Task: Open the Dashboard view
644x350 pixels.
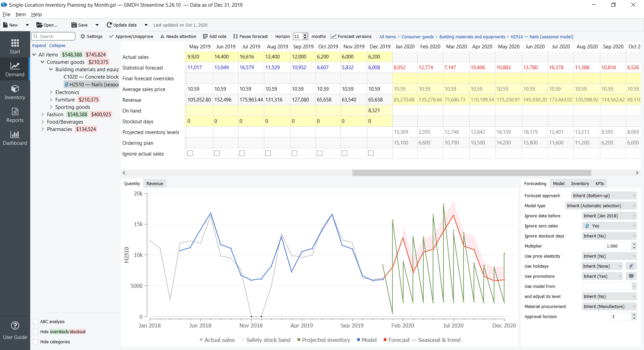Action: (15, 138)
